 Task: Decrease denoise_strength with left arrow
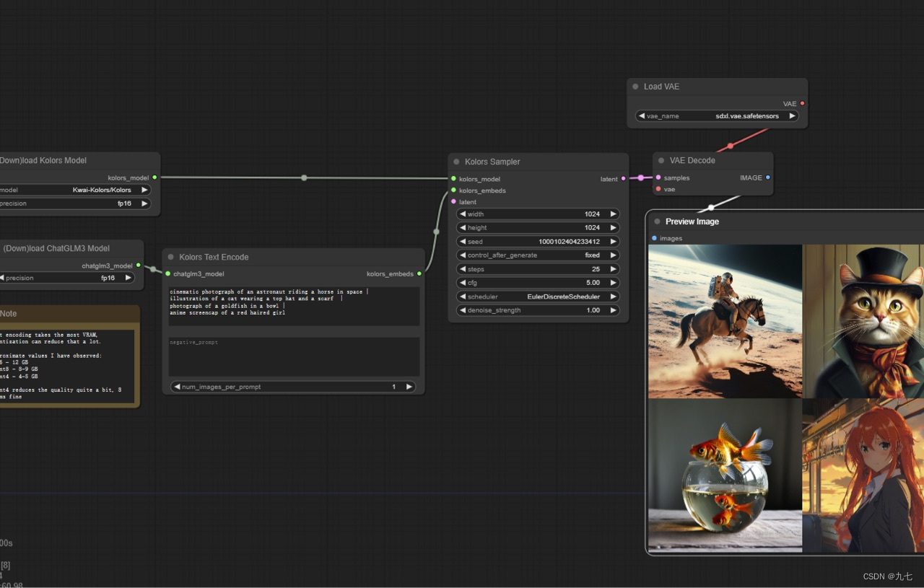[x=463, y=310]
